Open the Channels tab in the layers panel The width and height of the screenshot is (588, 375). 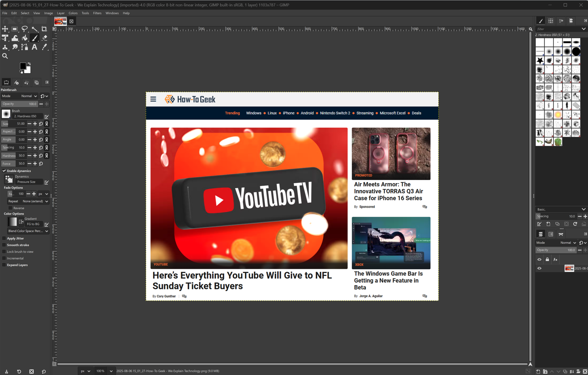pos(551,234)
